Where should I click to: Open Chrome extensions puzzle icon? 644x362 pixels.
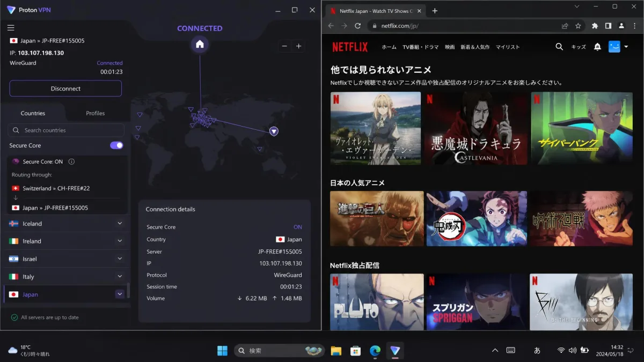(x=595, y=26)
